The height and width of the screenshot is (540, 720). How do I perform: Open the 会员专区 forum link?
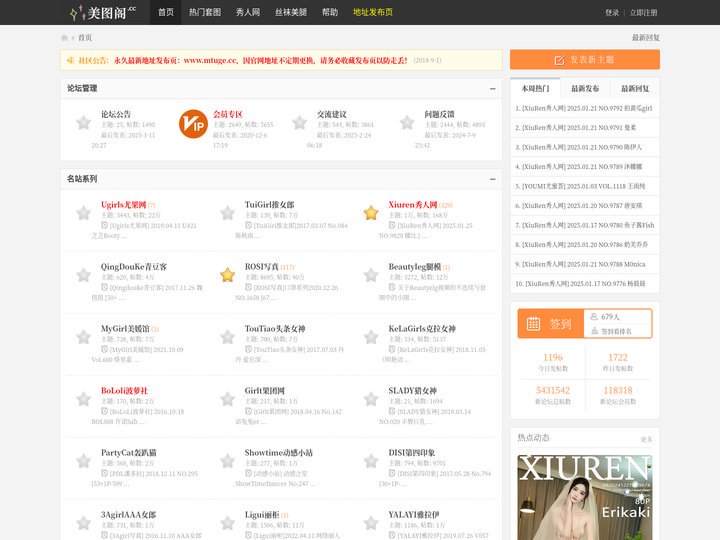pos(228,114)
